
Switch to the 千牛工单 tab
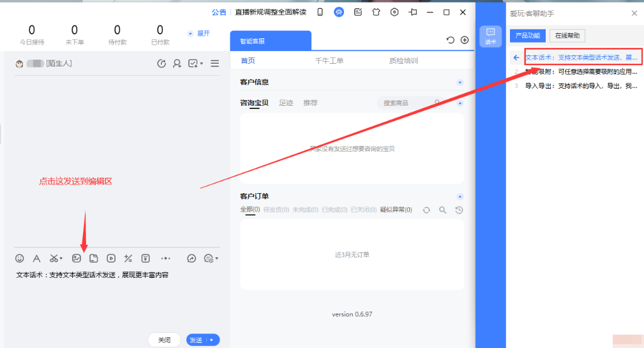tap(329, 61)
